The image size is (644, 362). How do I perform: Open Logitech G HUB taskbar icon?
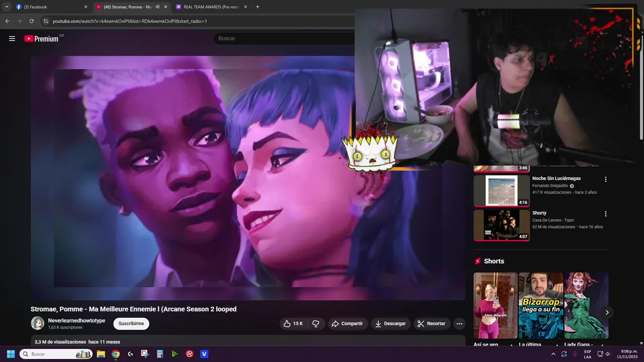point(130,354)
